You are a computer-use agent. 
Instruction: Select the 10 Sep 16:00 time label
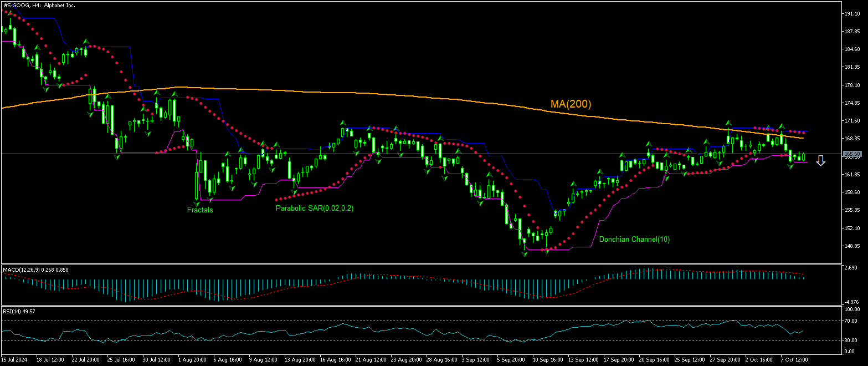546,359
